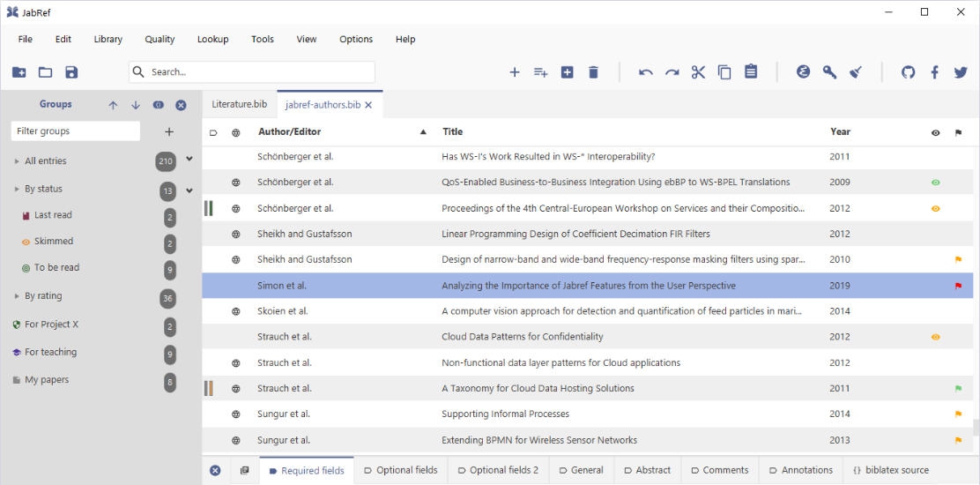
Task: Delete the entry with the trash icon
Action: tap(594, 72)
